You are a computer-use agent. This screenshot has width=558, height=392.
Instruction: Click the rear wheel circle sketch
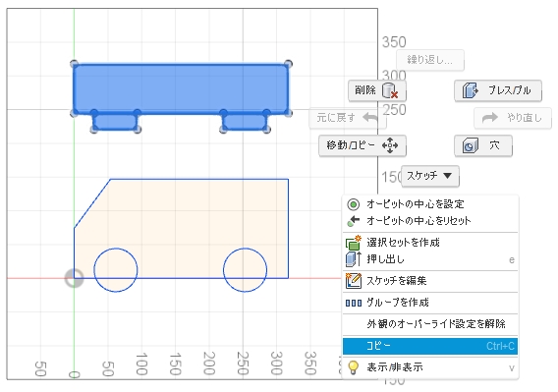pyautogui.click(x=245, y=270)
